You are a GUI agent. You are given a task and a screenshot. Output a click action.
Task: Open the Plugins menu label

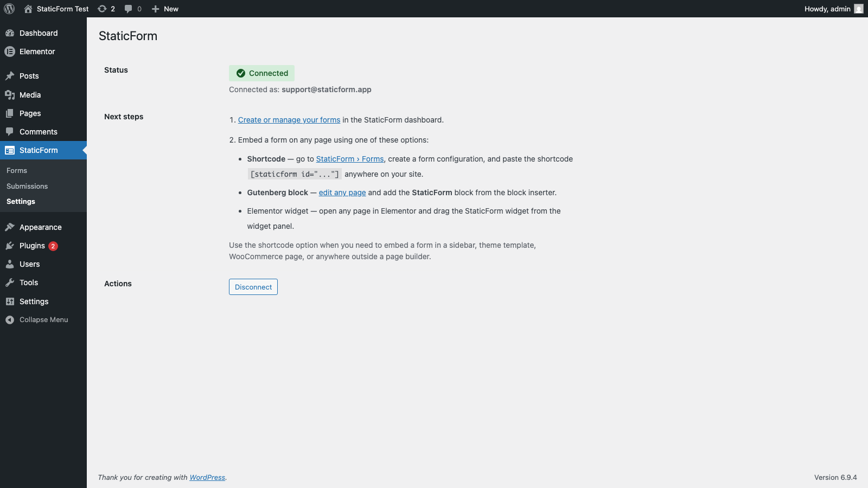(32, 246)
